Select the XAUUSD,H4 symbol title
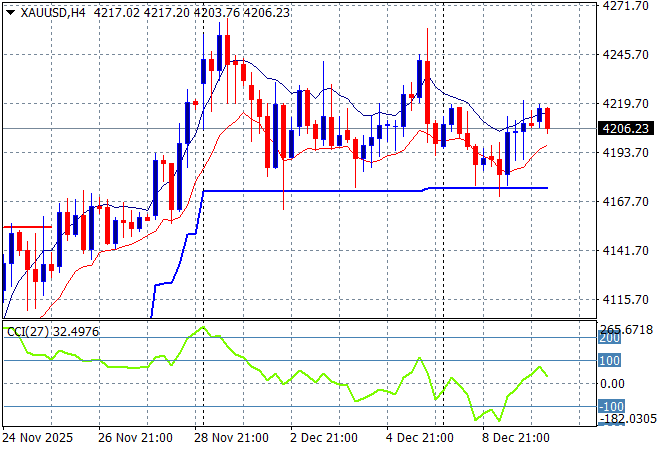 52,10
